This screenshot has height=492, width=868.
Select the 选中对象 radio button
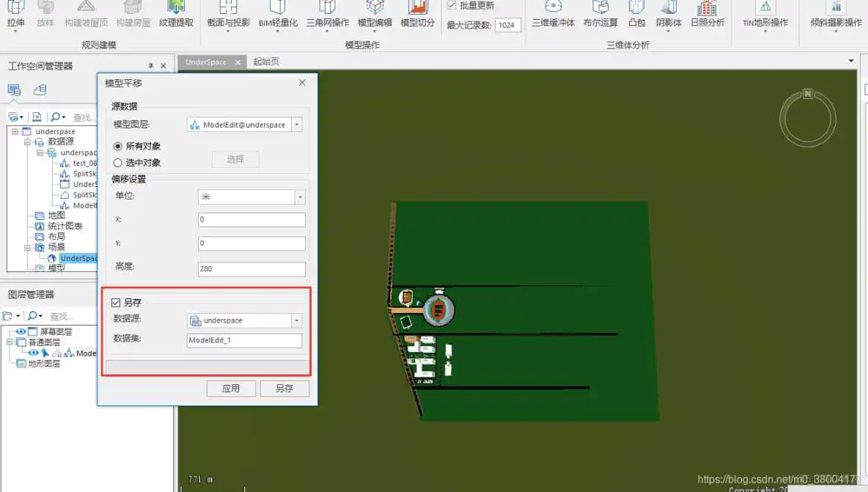click(x=118, y=162)
